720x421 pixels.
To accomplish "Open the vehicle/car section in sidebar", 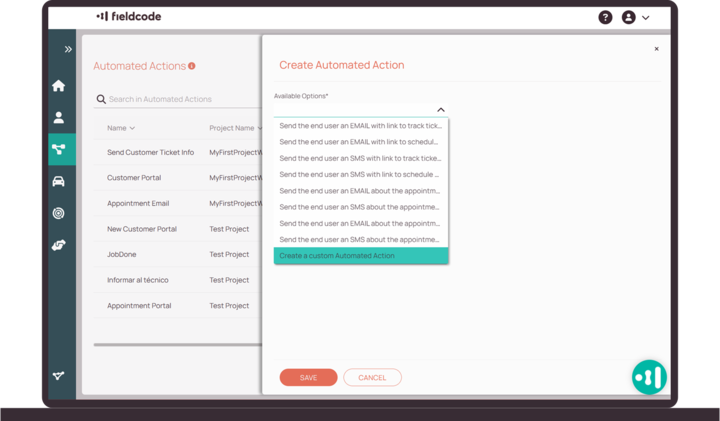I will [59, 182].
